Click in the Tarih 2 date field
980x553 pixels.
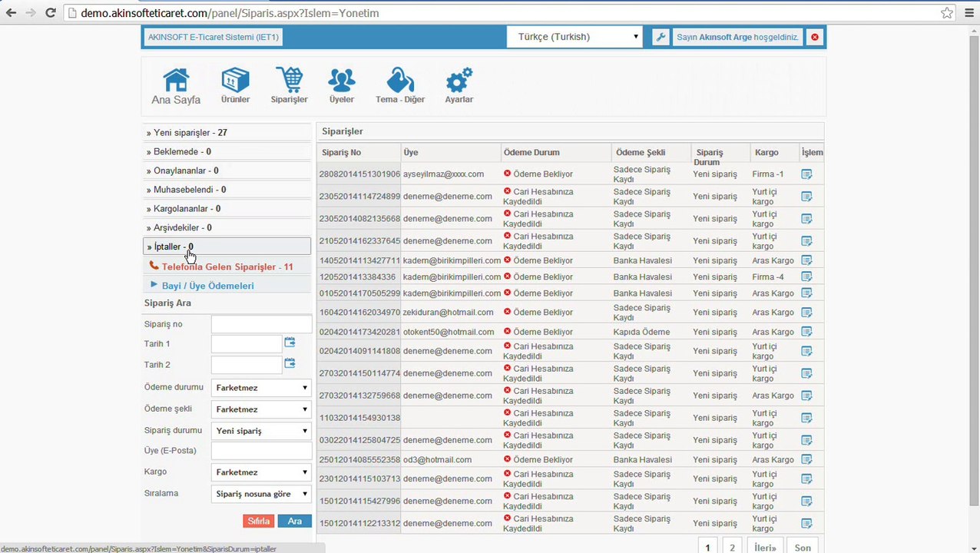pos(247,365)
